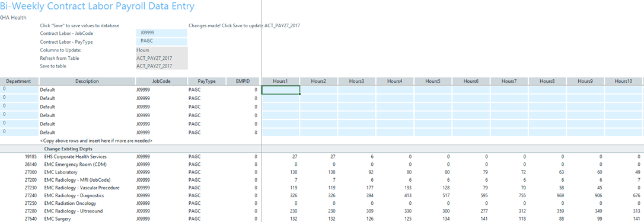Select the Department column header
The width and height of the screenshot is (644, 222).
point(19,81)
